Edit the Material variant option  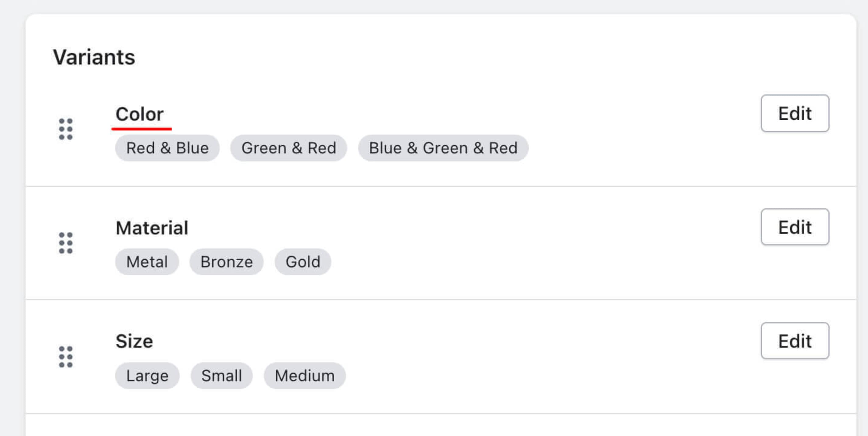795,227
